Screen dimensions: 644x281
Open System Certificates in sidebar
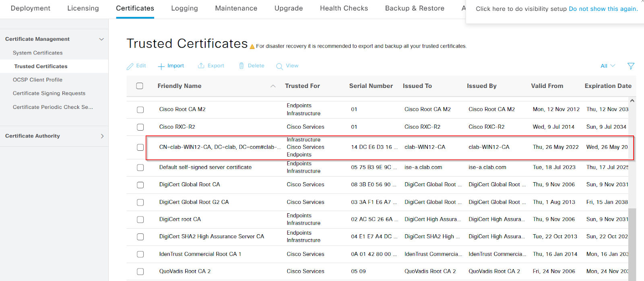(x=37, y=53)
